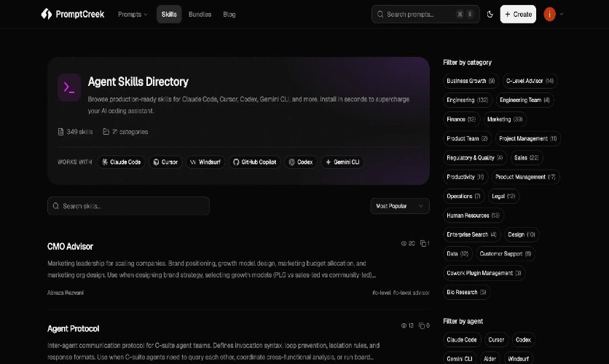Go to the Blog page
This screenshot has height=364, width=609.
pos(229,14)
